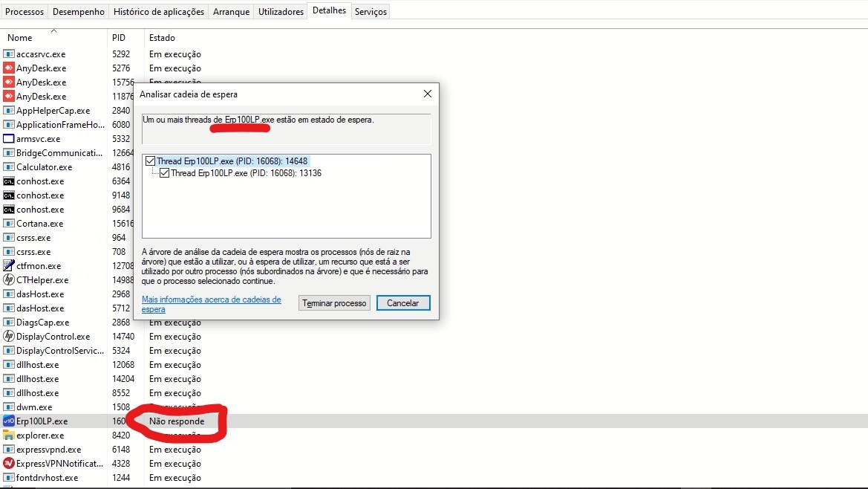This screenshot has width=868, height=489.
Task: Close the Analisar cadeia de espera dialog
Action: (427, 94)
